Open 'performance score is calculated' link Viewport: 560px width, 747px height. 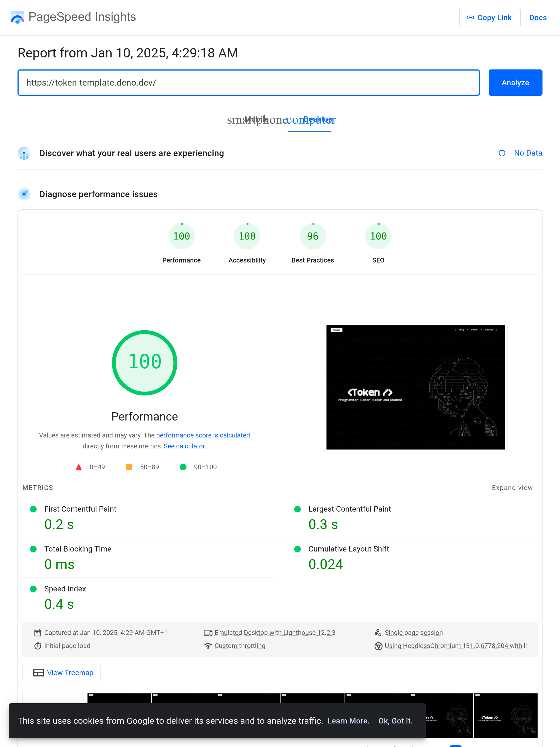tap(203, 435)
